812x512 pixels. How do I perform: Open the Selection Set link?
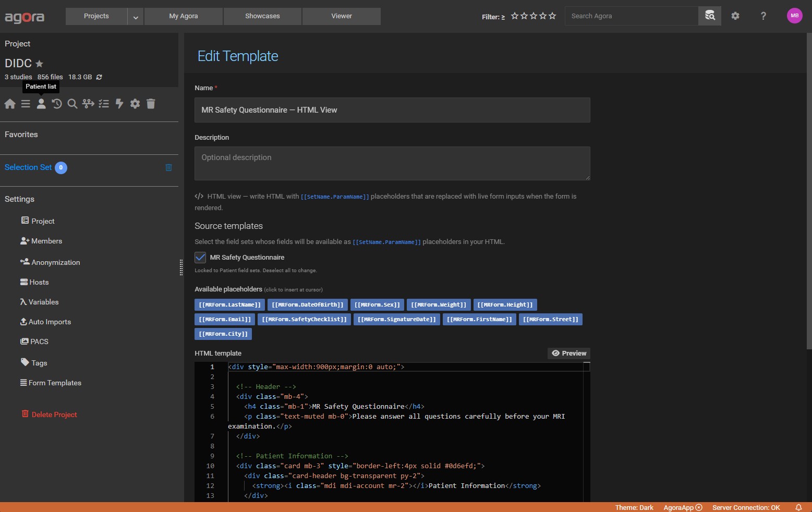(28, 167)
